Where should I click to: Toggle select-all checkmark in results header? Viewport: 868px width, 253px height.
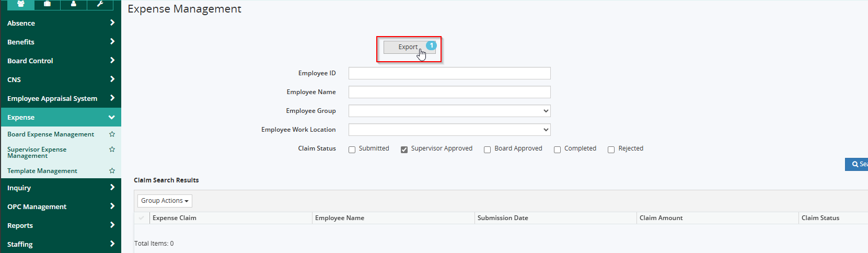142,218
